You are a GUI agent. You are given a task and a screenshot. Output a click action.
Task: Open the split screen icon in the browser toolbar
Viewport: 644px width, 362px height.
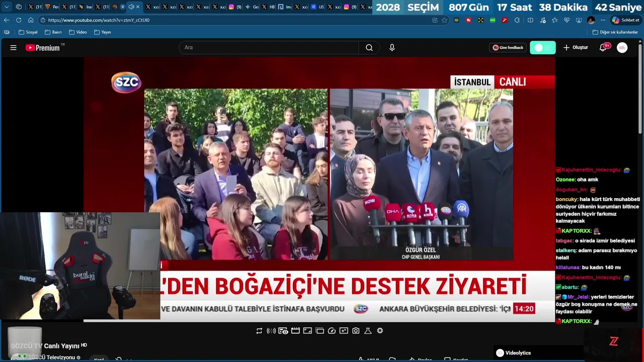[530, 20]
